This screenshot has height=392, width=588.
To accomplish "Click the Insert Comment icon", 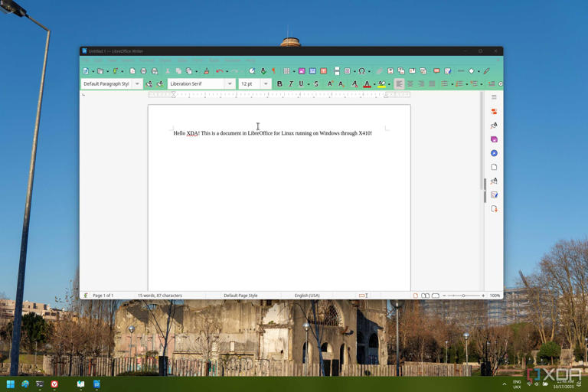I will [x=436, y=71].
